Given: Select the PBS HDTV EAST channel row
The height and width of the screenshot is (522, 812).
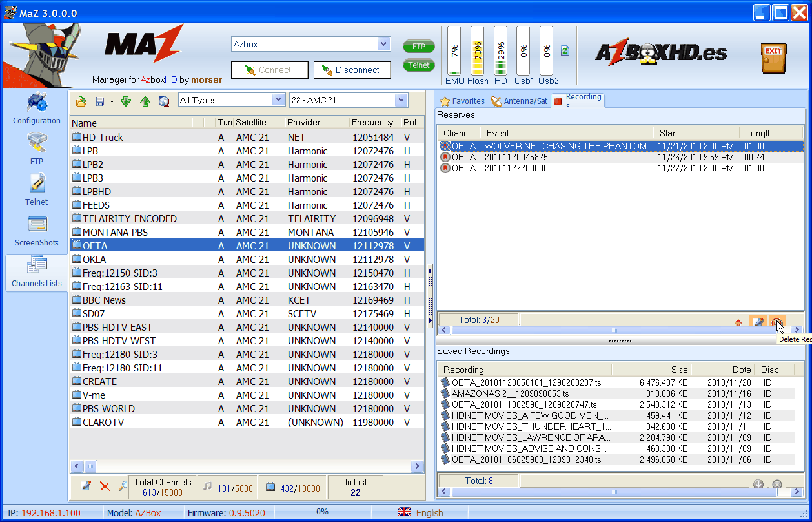Looking at the screenshot, I should 247,327.
